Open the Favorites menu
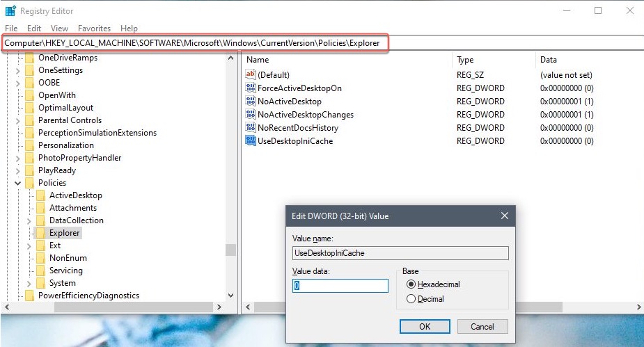 pyautogui.click(x=95, y=29)
